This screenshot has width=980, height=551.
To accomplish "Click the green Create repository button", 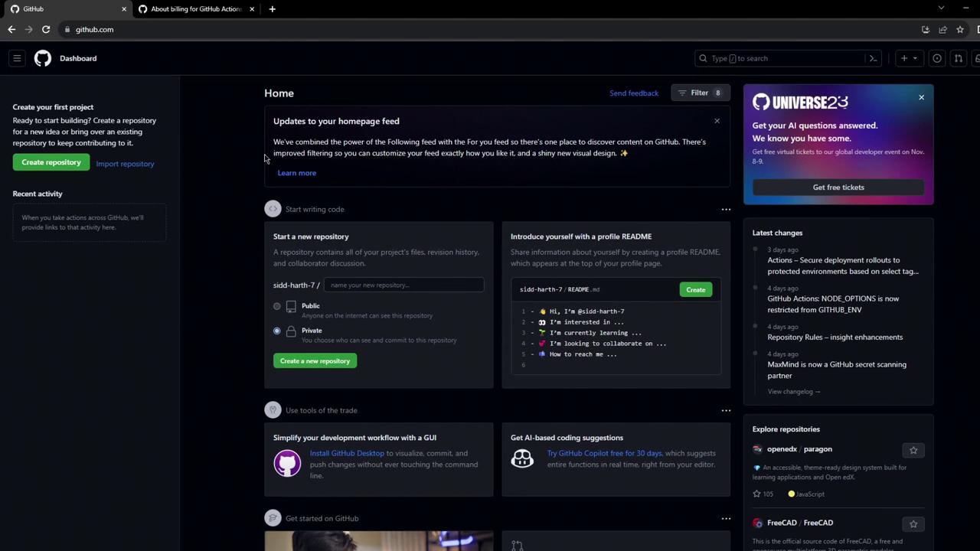I will [51, 162].
